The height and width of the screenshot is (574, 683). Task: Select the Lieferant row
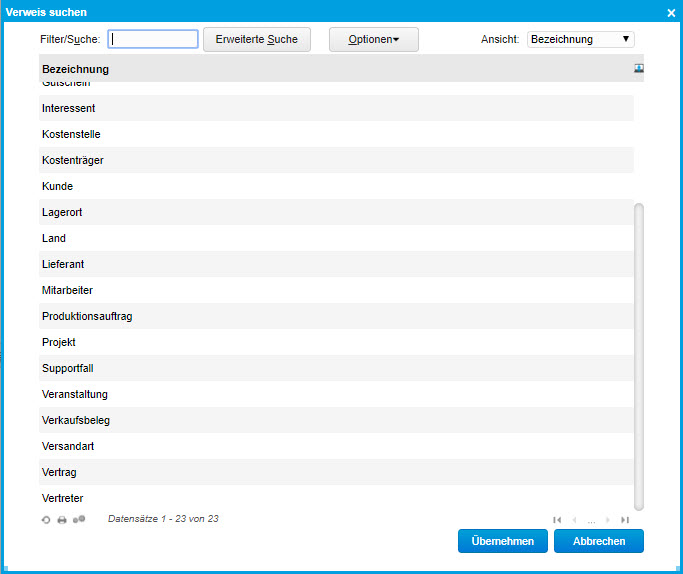click(x=63, y=264)
